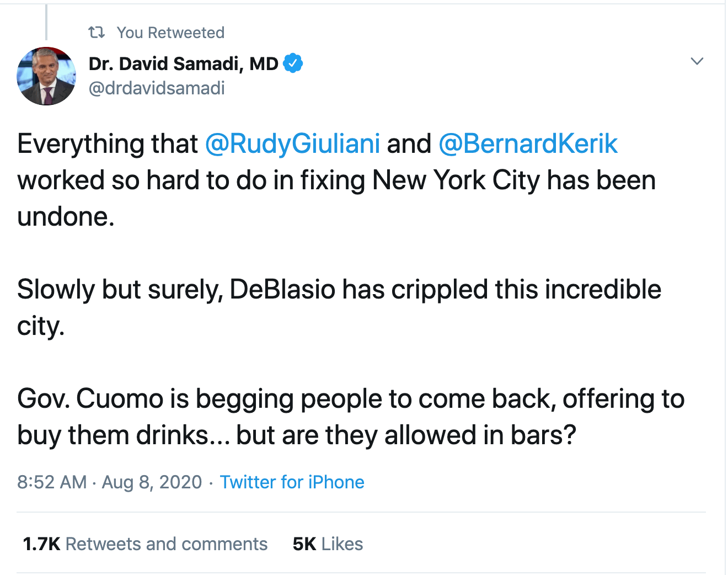Open the Twitter for iPhone source link
This screenshot has height=575, width=728.
point(292,482)
